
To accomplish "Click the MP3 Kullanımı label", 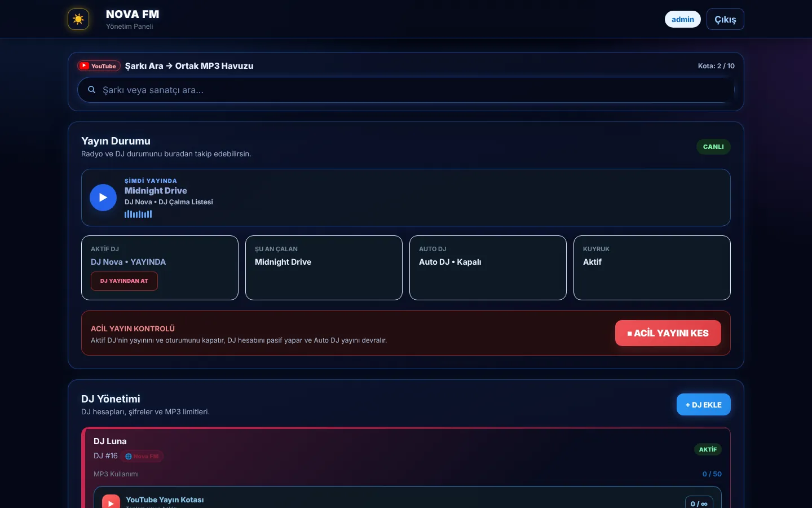I will click(x=116, y=474).
